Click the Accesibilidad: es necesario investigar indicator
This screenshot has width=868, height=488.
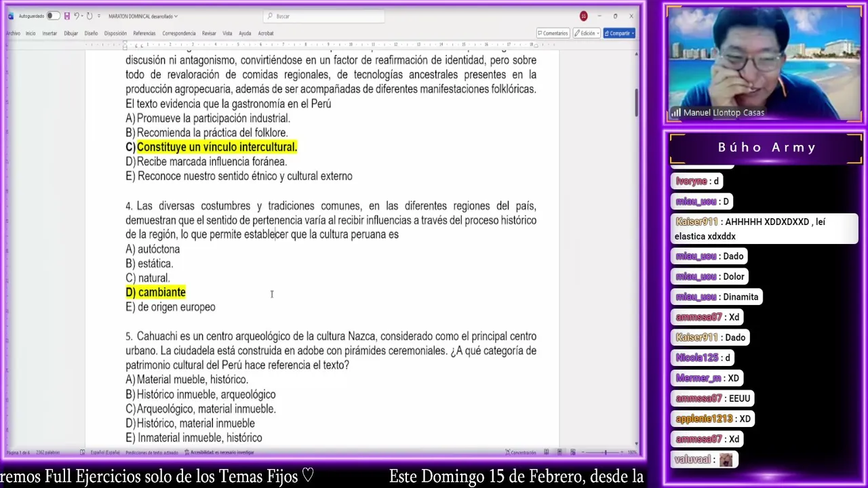(x=219, y=453)
